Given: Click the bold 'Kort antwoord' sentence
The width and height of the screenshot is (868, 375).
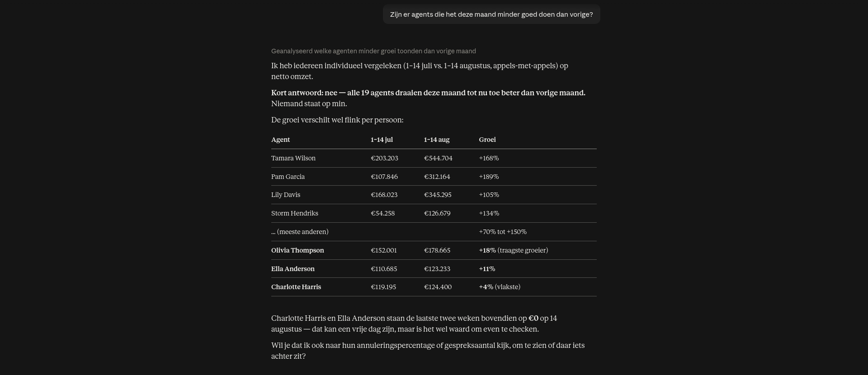Looking at the screenshot, I should 428,93.
